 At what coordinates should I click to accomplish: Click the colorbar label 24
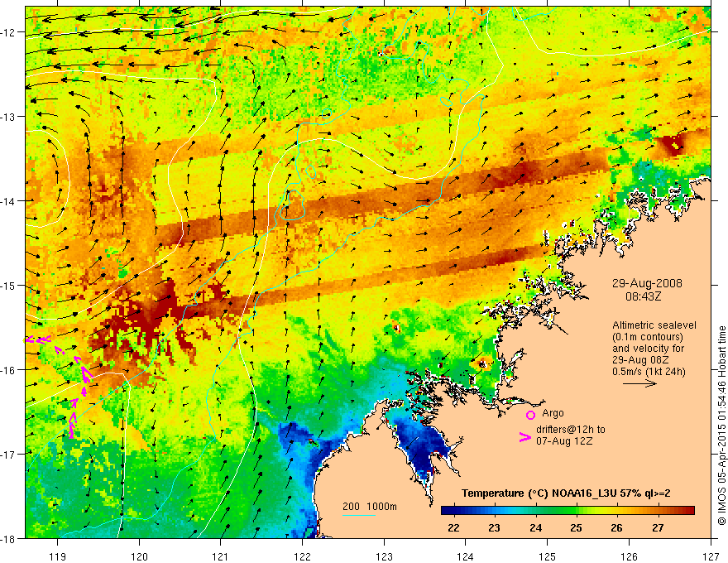[x=535, y=527]
